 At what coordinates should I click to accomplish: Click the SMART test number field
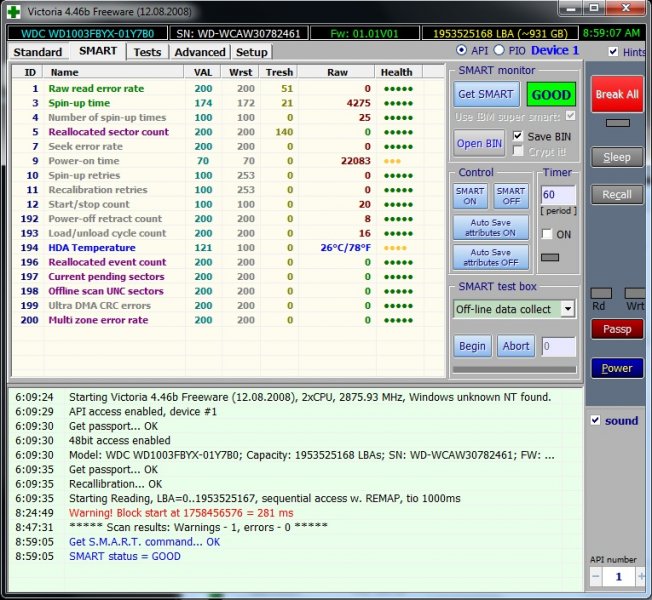(x=558, y=346)
